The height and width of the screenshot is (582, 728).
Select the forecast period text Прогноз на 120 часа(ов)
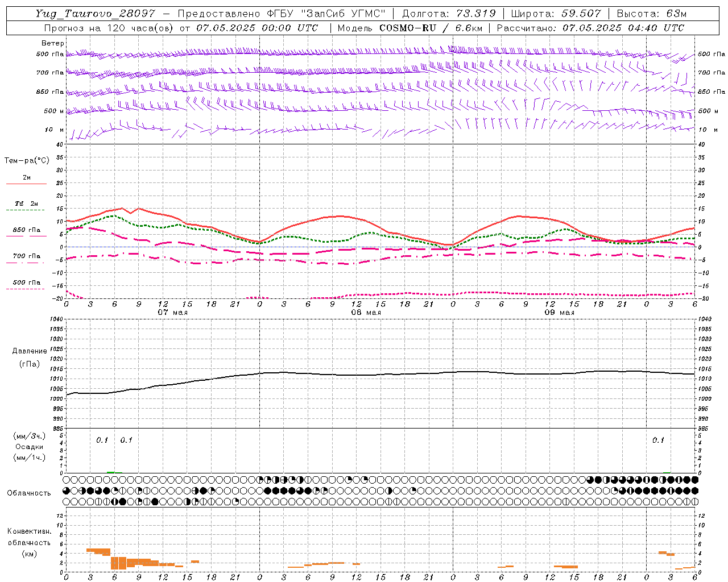[109, 28]
